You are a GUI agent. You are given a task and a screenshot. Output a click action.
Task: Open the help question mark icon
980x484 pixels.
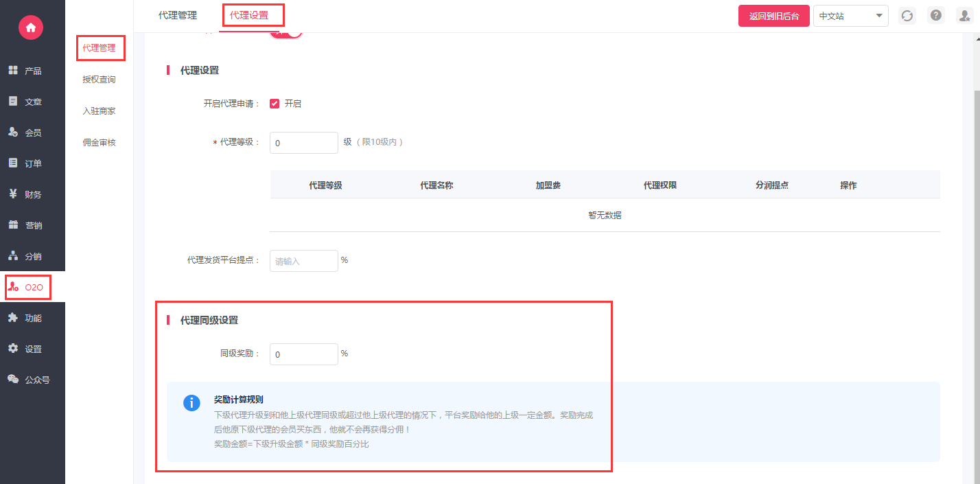tap(935, 16)
